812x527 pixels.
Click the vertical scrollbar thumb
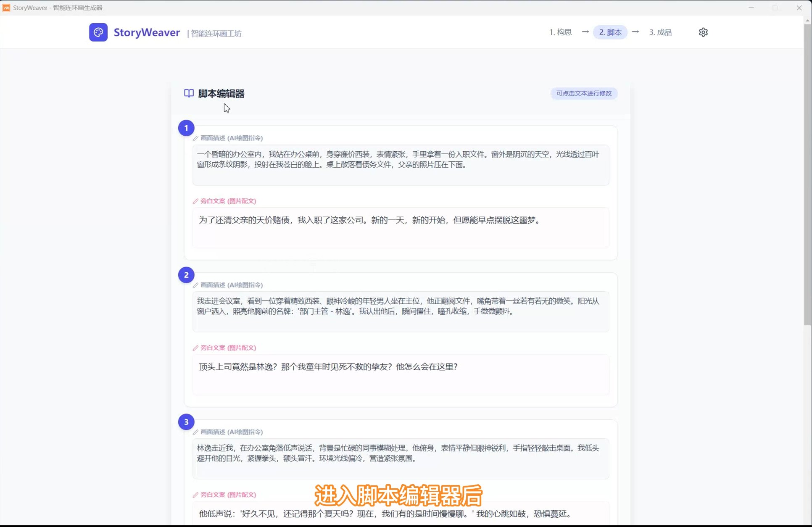pos(807,174)
